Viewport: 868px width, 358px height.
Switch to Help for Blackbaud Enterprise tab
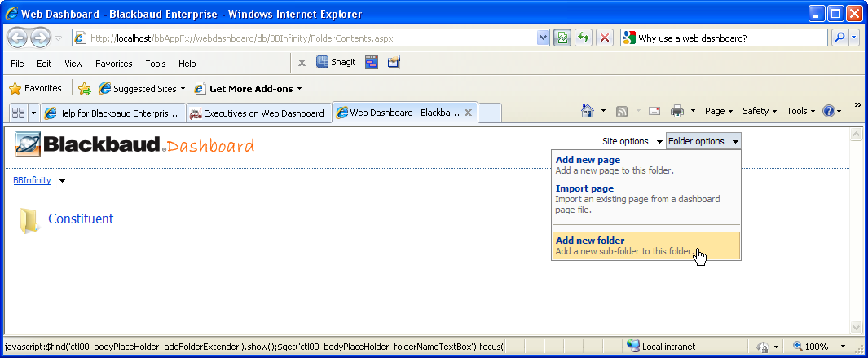112,113
